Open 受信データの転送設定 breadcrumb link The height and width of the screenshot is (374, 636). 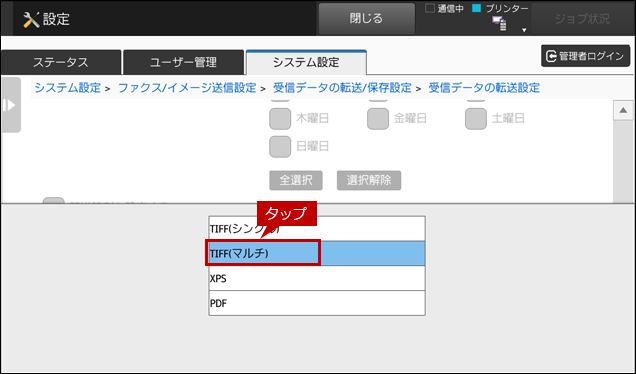[484, 88]
